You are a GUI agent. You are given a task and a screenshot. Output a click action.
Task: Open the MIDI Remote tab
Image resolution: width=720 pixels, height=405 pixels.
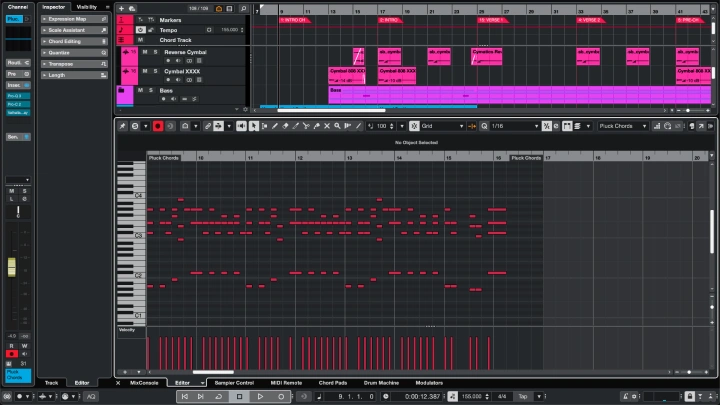pos(286,382)
